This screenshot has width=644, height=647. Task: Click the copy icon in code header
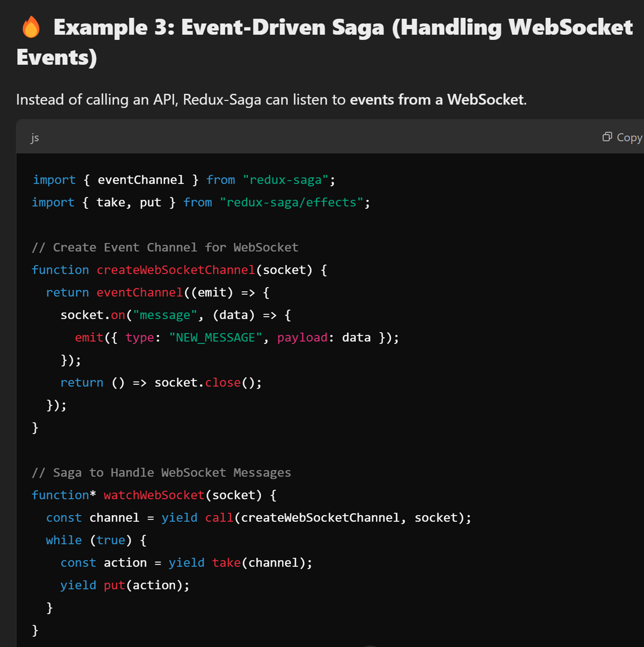(607, 137)
